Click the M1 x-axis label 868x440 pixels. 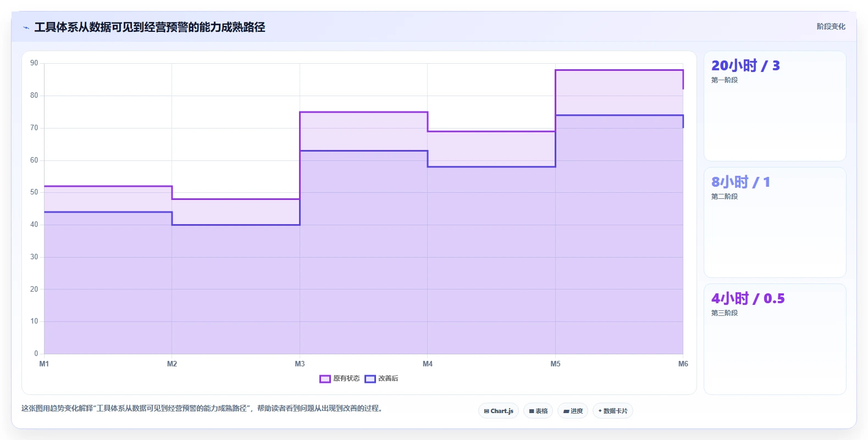pyautogui.click(x=44, y=364)
